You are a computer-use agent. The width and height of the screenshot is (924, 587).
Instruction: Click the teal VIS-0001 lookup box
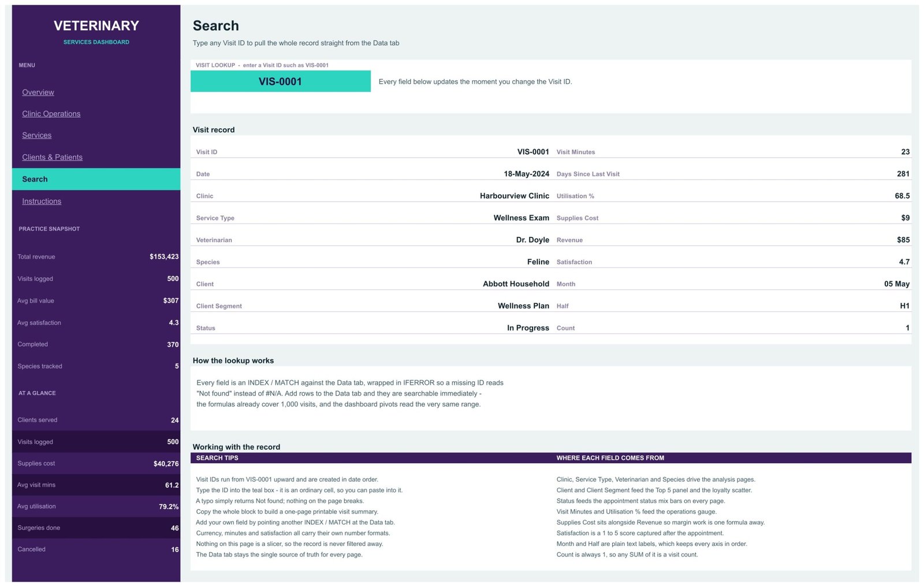(281, 81)
